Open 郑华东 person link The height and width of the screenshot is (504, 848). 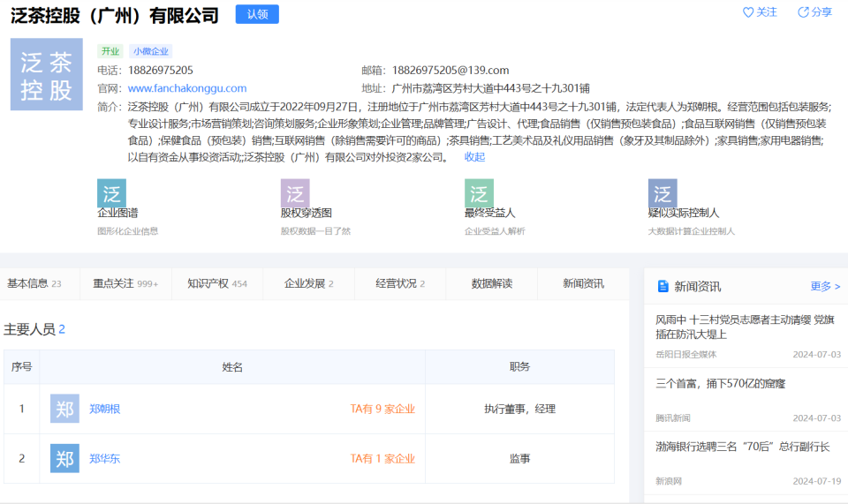(104, 459)
